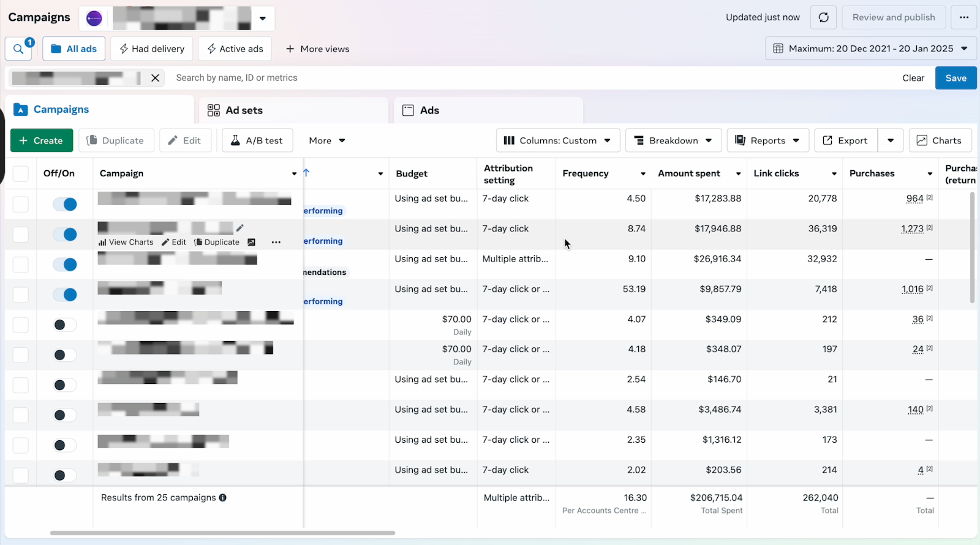The width and height of the screenshot is (980, 545).
Task: Open the three-dot options menu at top right
Action: (x=964, y=17)
